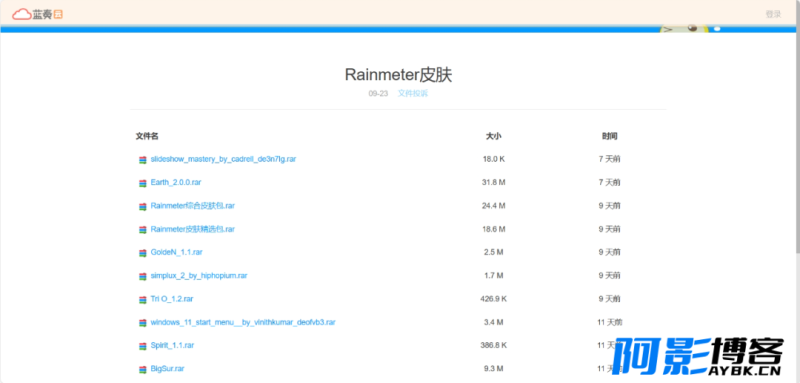
Task: Open the simplux_2_by_hiphopium.rar link
Action: pyautogui.click(x=199, y=275)
